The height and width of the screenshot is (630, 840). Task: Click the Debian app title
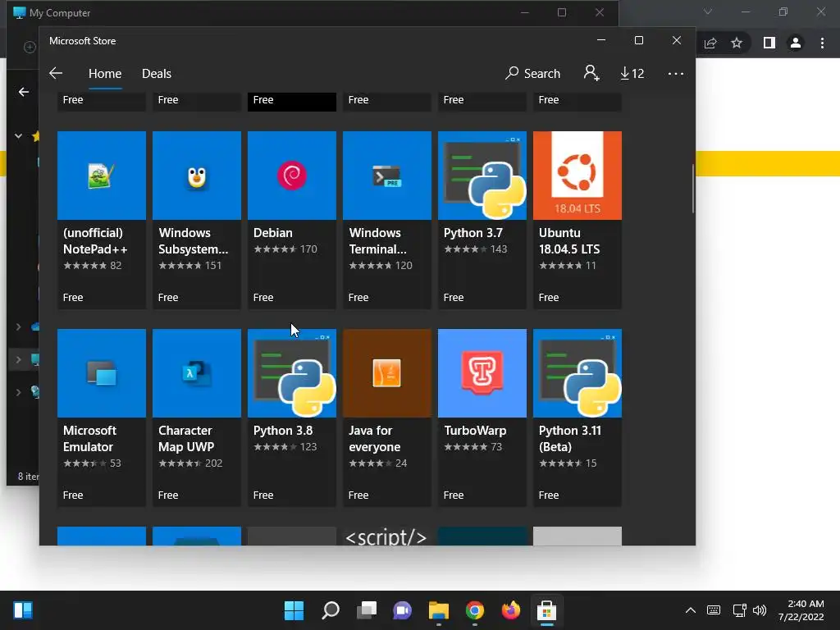tap(272, 233)
